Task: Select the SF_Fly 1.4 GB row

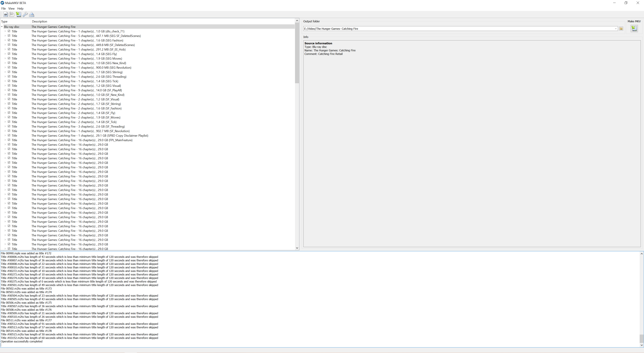Action: [148, 113]
